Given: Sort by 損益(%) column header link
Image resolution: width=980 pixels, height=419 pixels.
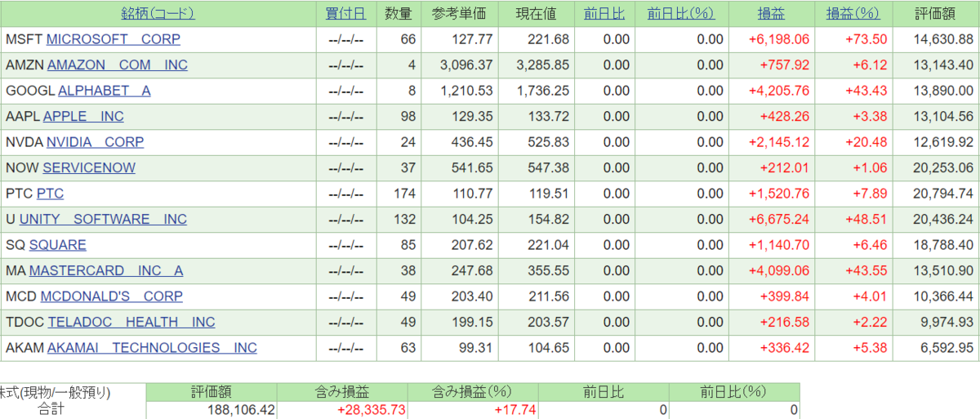Looking at the screenshot, I should click(853, 13).
